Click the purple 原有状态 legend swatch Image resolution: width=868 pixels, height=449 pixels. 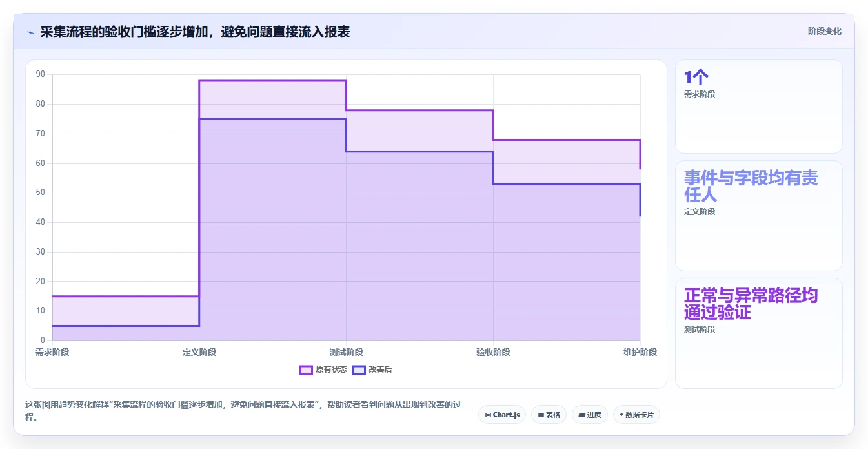(x=306, y=370)
